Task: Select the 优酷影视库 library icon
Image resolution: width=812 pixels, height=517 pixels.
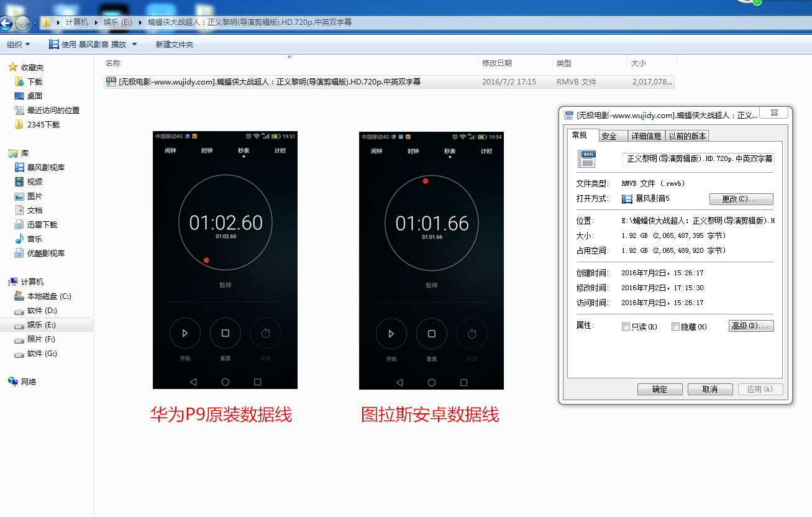Action: (x=42, y=253)
